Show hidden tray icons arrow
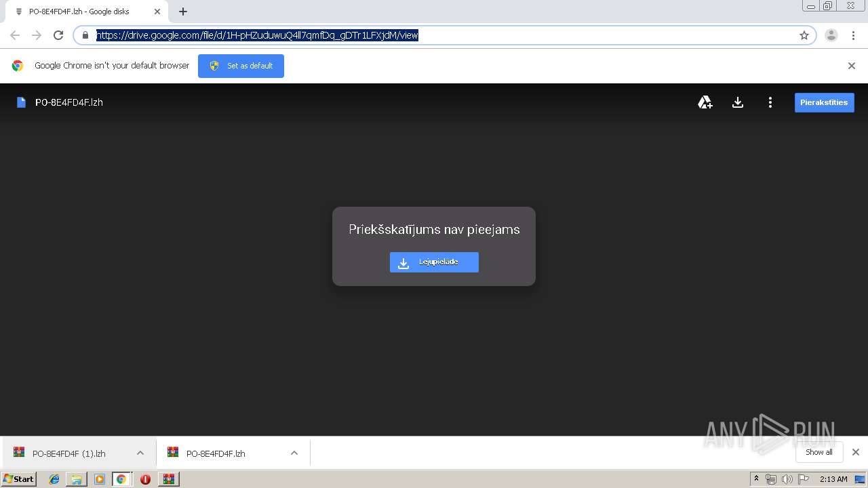The width and height of the screenshot is (868, 488). click(756, 479)
